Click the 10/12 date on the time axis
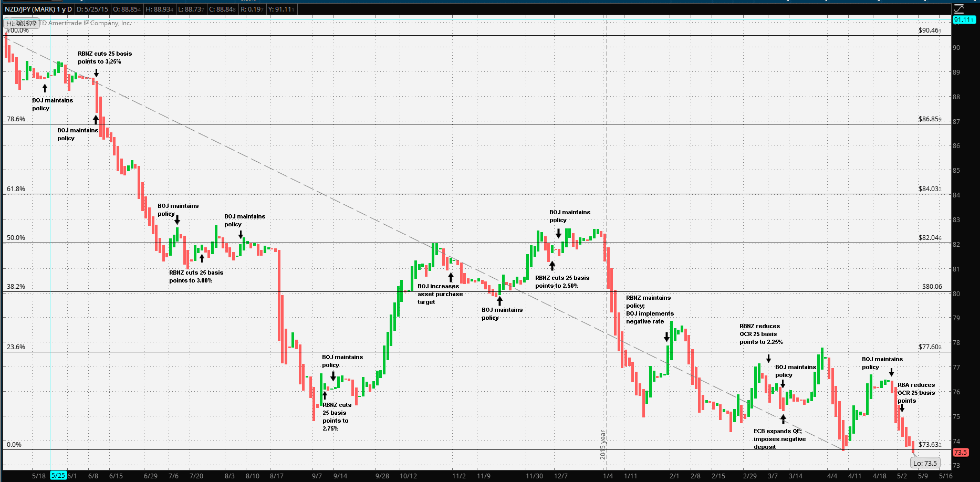 [408, 476]
